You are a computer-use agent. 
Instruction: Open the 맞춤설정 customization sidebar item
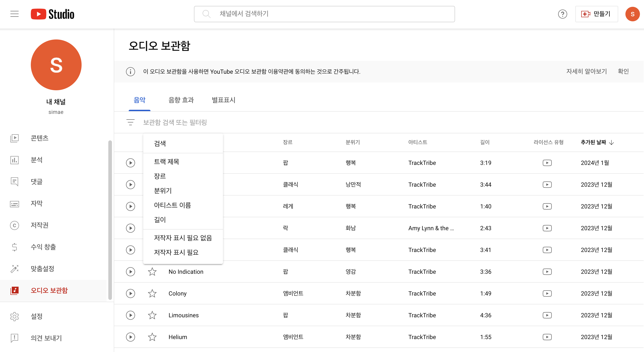click(42, 269)
